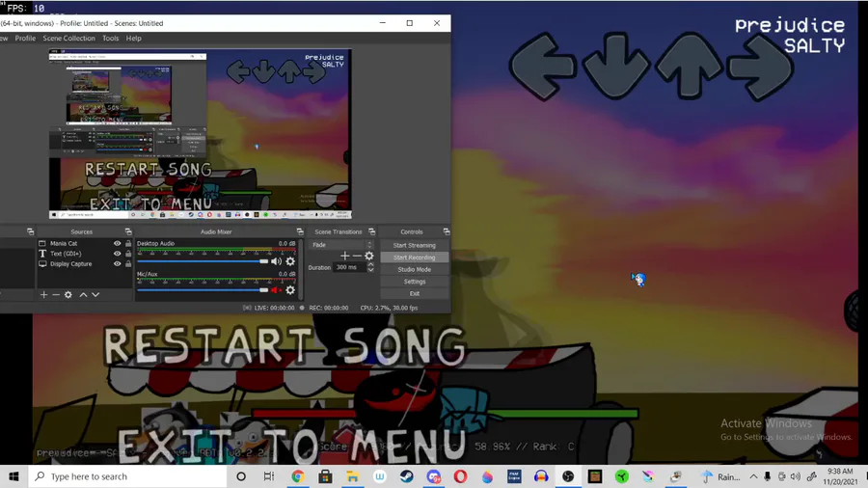Open source properties gear in Sources panel
Screen dimensions: 868x488
pyautogui.click(x=68, y=295)
